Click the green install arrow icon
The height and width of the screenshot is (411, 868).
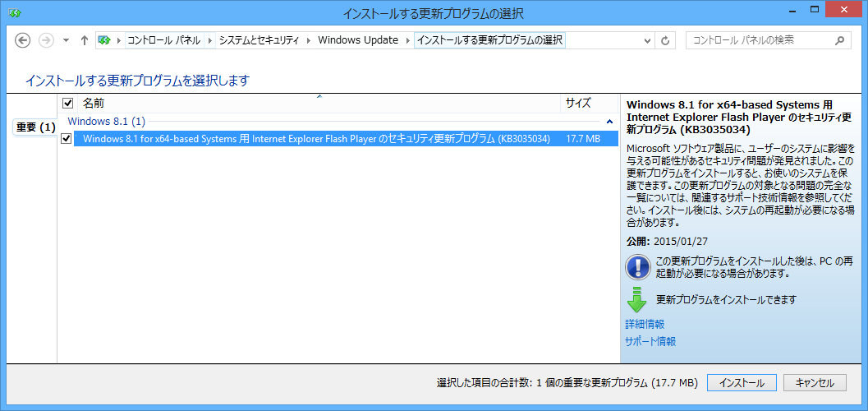[x=637, y=300]
